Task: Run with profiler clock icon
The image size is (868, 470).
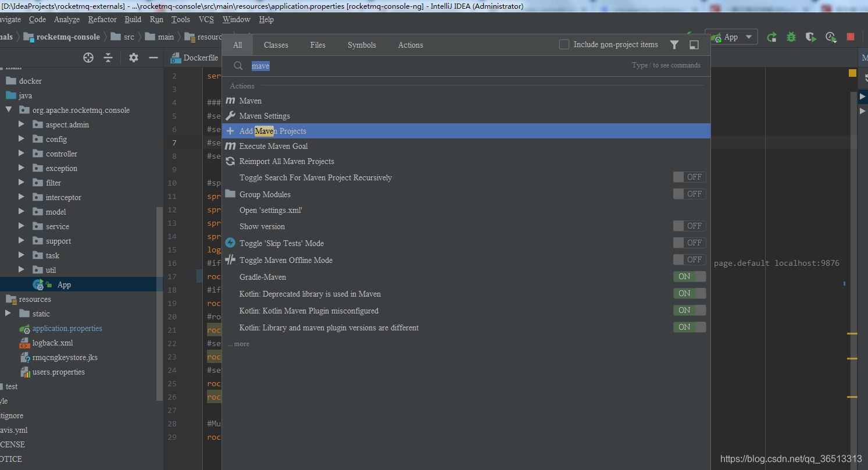Action: (831, 37)
